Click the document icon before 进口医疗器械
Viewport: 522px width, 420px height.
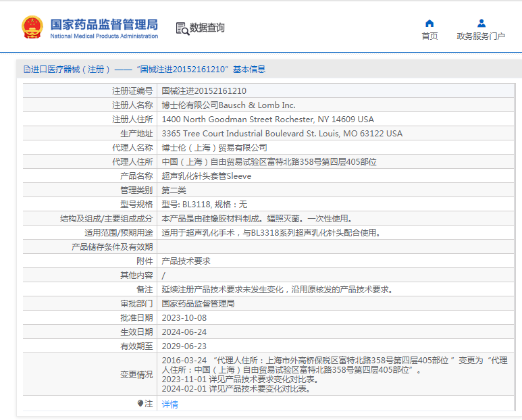[x=26, y=70]
